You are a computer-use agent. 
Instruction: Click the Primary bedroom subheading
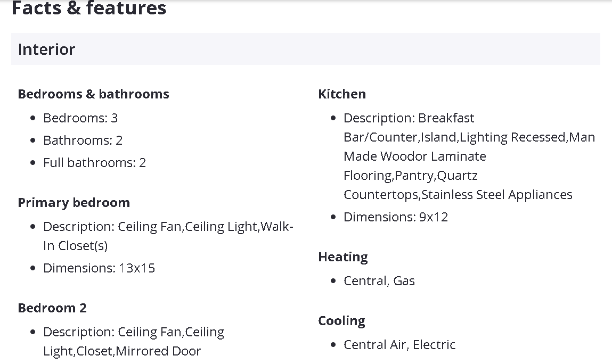pos(74,203)
